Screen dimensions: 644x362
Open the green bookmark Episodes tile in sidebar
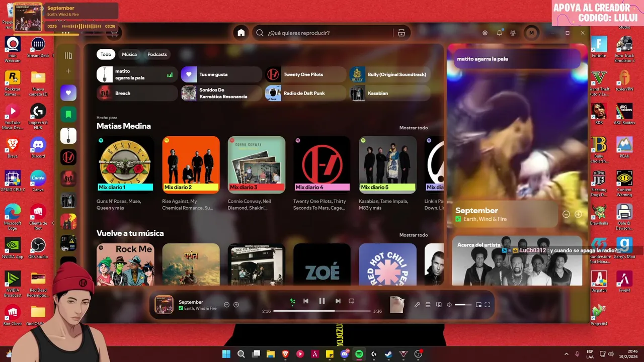coord(68,114)
